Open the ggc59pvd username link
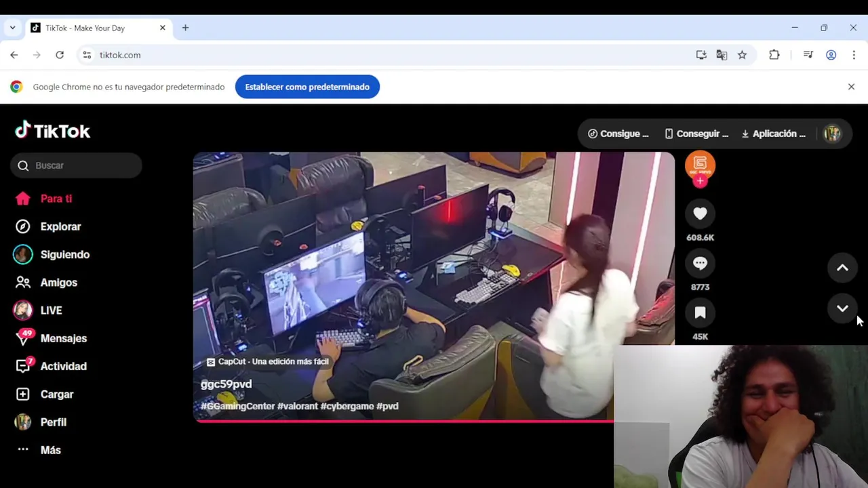This screenshot has width=868, height=488. click(x=226, y=384)
